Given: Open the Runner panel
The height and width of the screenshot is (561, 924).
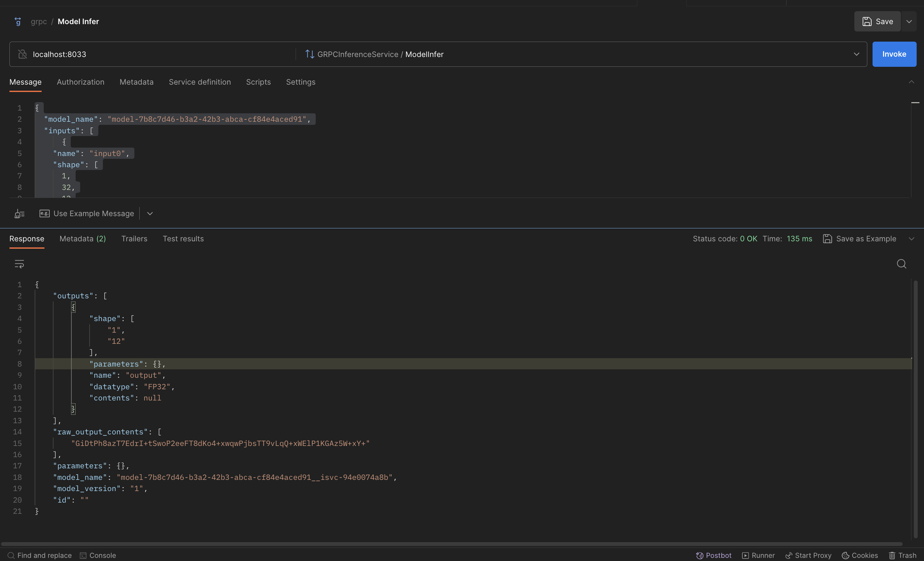Looking at the screenshot, I should tap(758, 555).
